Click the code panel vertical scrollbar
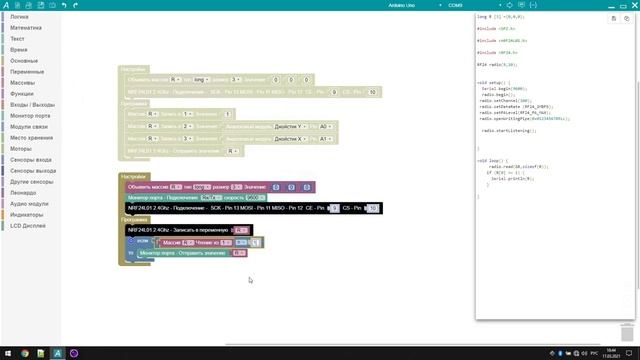The height and width of the screenshot is (360, 640). (638, 184)
